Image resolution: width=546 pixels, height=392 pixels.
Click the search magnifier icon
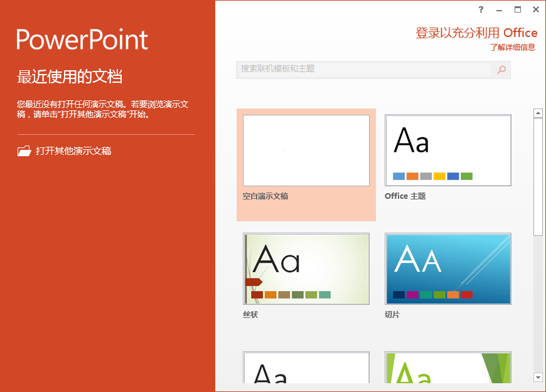501,70
